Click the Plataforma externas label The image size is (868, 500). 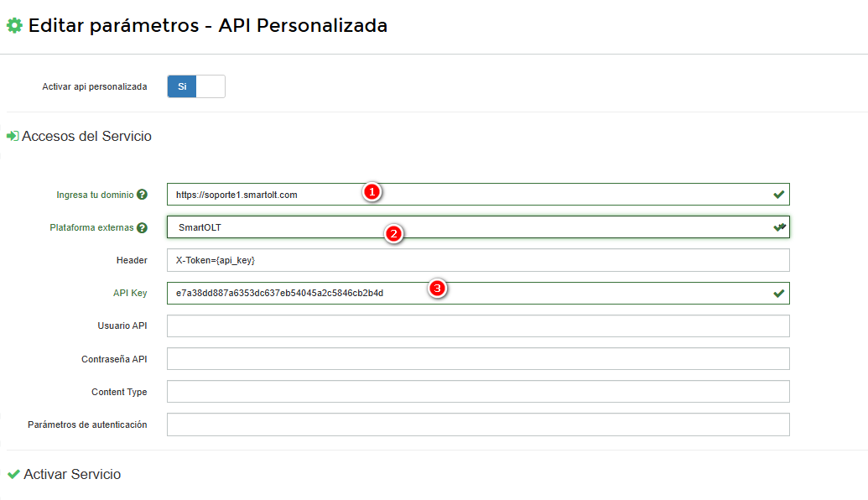[91, 227]
